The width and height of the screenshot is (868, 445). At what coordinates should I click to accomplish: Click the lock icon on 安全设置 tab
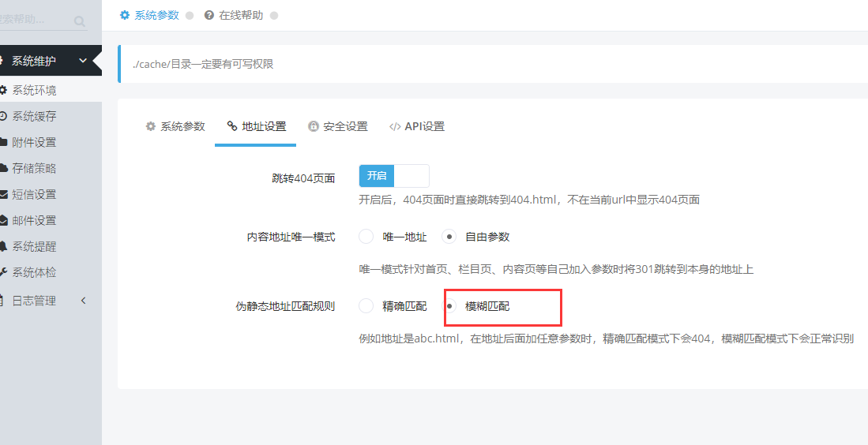314,126
